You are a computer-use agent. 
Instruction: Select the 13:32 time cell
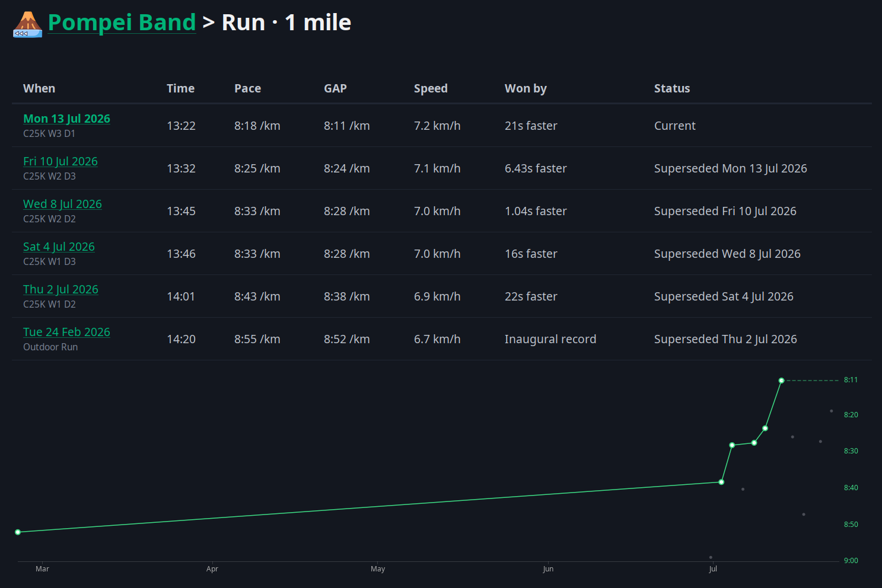coord(181,168)
